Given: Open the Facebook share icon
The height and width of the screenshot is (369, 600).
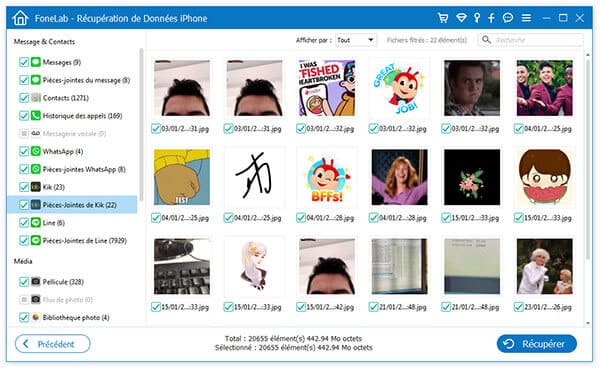Looking at the screenshot, I should coord(491,18).
